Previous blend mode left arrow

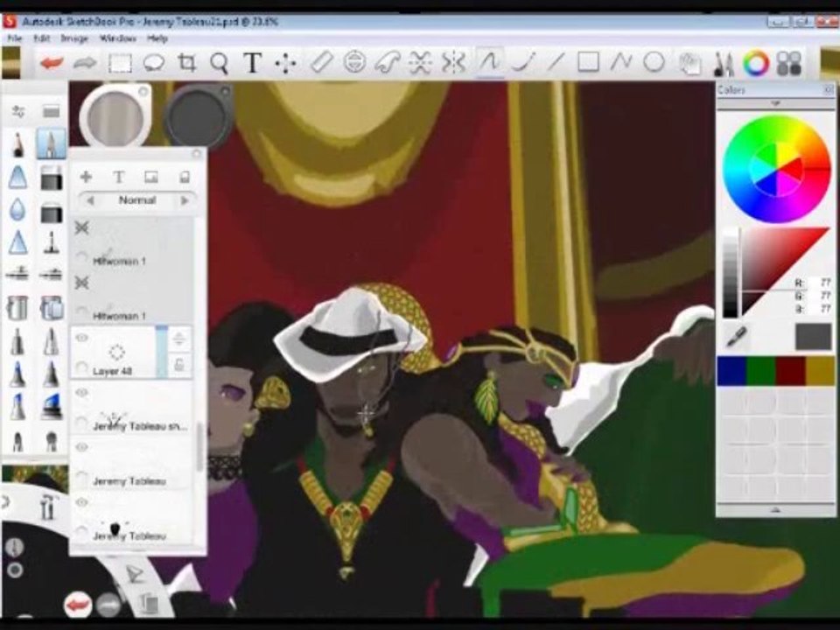coord(90,200)
